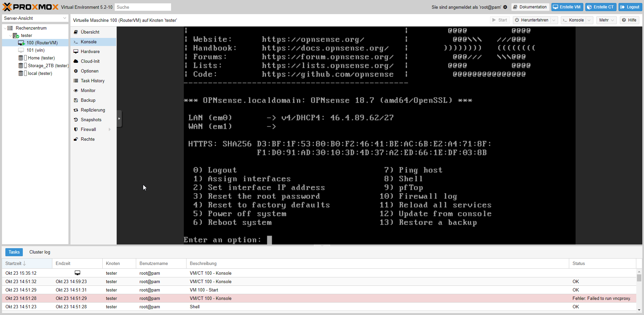This screenshot has width=644, height=315.
Task: Click the gear icon next to root@pam
Action: [505, 7]
